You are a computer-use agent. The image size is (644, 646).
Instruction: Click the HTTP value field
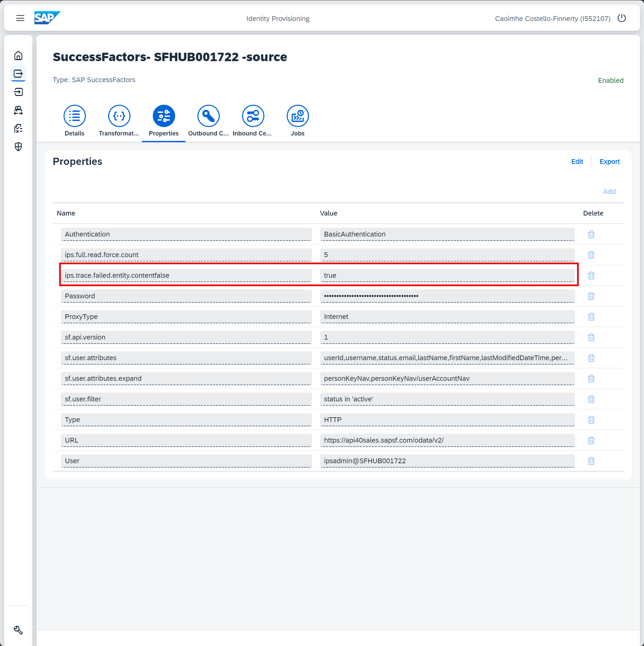point(447,420)
